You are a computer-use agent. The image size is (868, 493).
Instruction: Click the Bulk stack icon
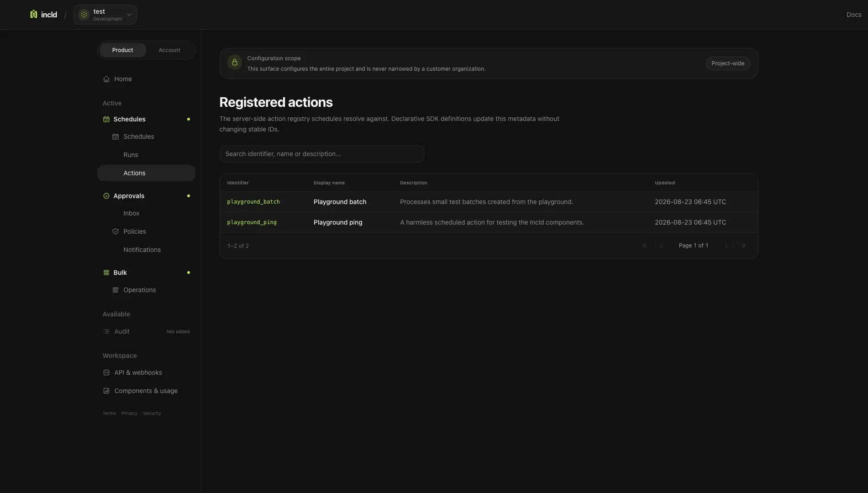point(106,273)
